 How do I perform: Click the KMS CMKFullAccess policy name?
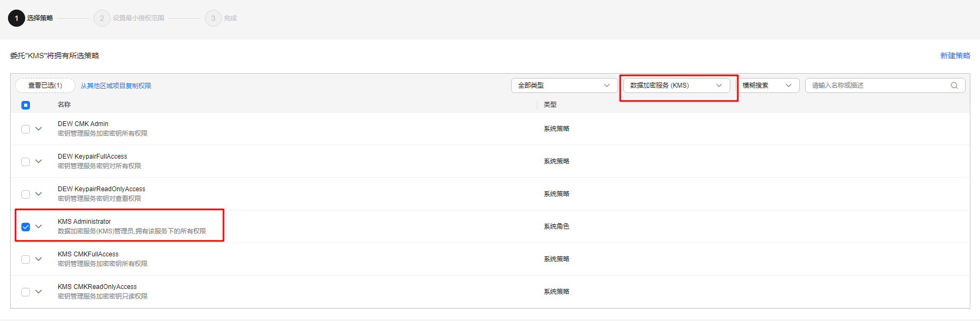(88, 254)
